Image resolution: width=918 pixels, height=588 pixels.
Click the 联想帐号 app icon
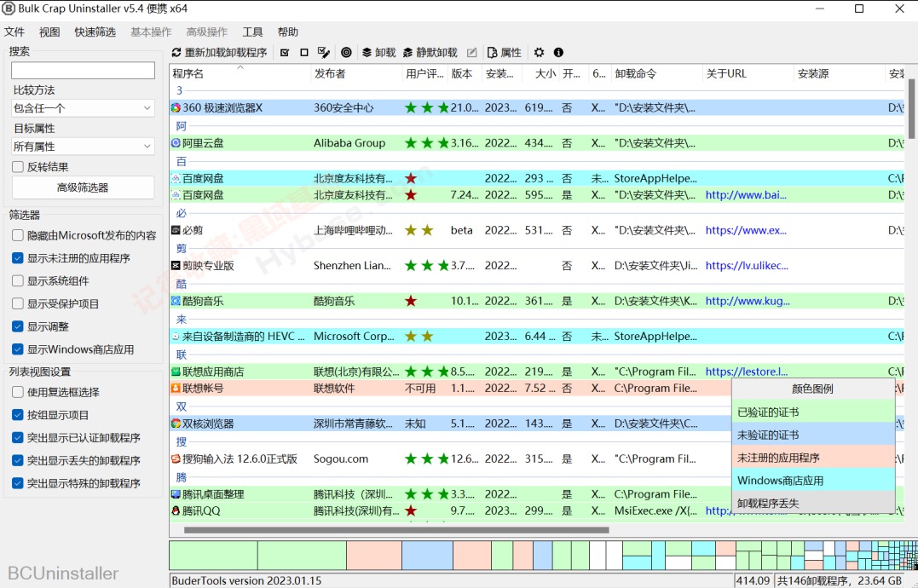(x=176, y=388)
